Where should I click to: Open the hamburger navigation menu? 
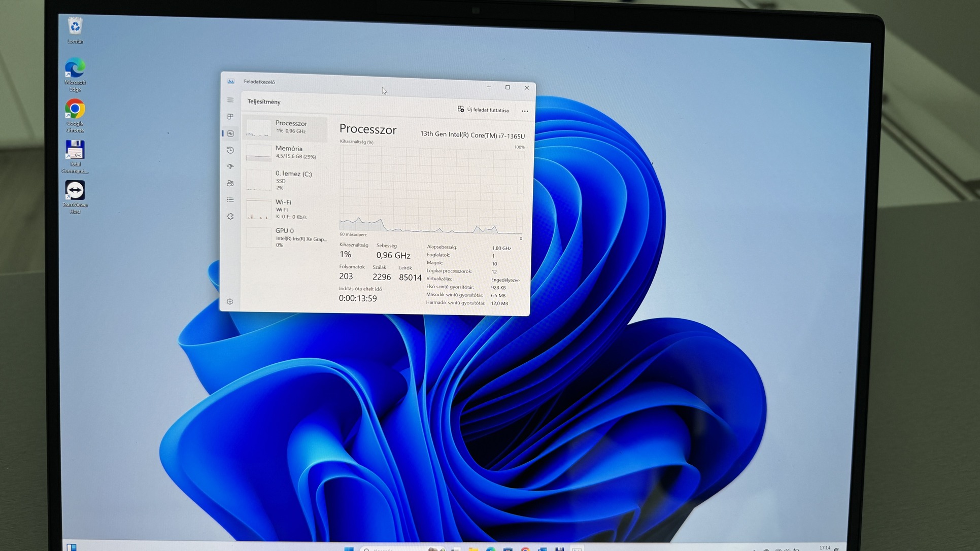pyautogui.click(x=230, y=100)
